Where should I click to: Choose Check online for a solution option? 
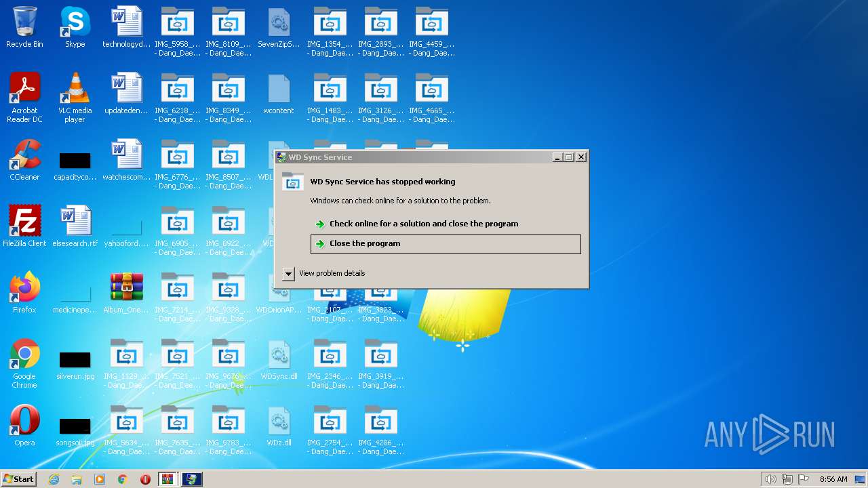point(446,224)
